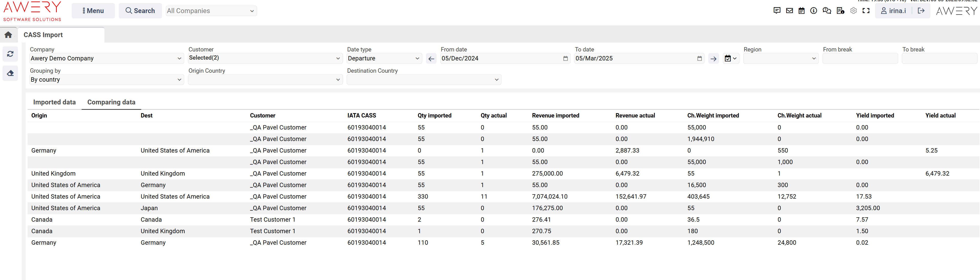Open the Grouping by dropdown
Screen dimensions: 980x280
(x=106, y=80)
